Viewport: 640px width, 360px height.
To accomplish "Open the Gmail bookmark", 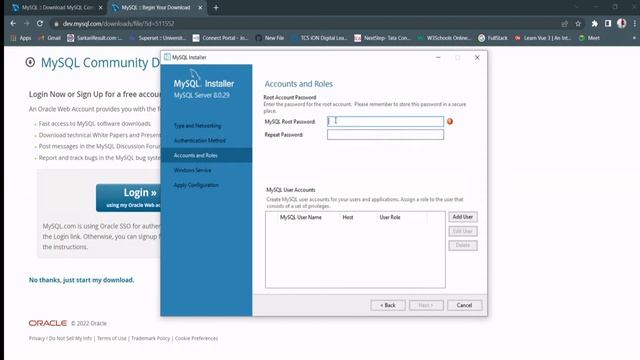I will [x=49, y=38].
